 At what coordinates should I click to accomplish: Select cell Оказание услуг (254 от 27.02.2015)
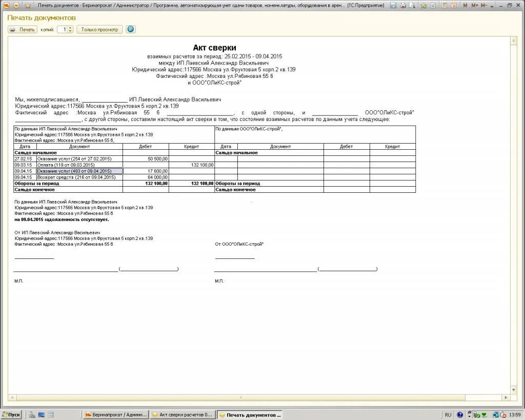tap(79, 159)
